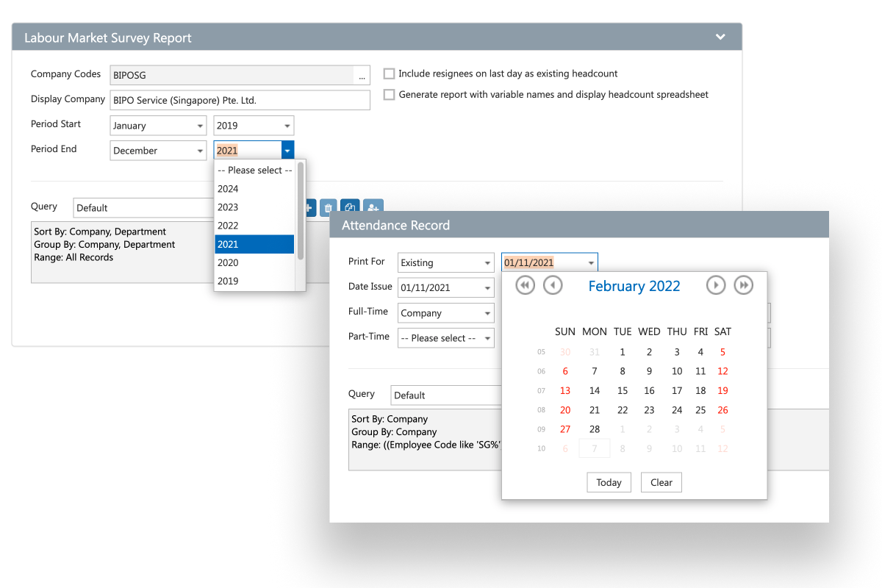This screenshot has width=882, height=588.
Task: Collapse the Labour Market Survey Report panel
Action: [x=721, y=37]
